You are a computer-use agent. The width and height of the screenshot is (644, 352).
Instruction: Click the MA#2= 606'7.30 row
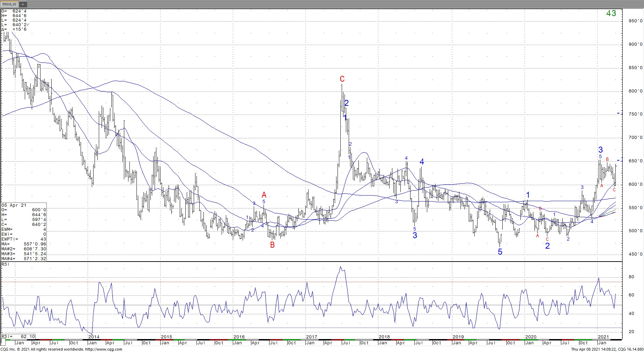click(24, 249)
